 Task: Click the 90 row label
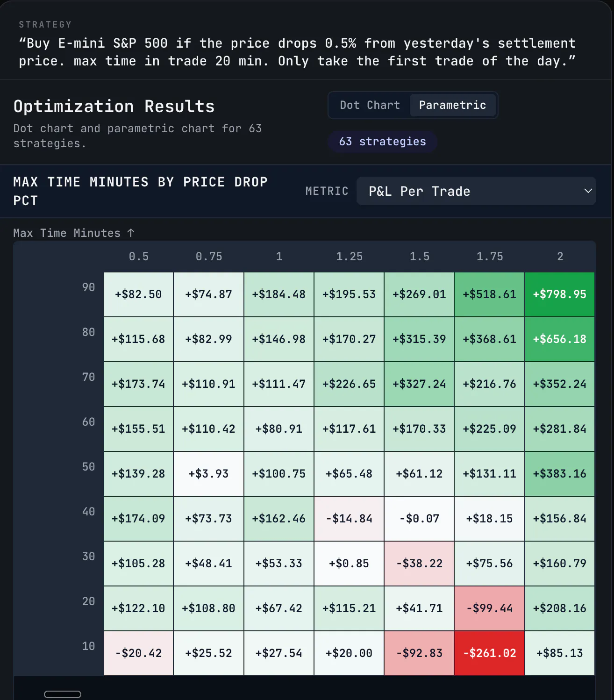click(x=88, y=287)
